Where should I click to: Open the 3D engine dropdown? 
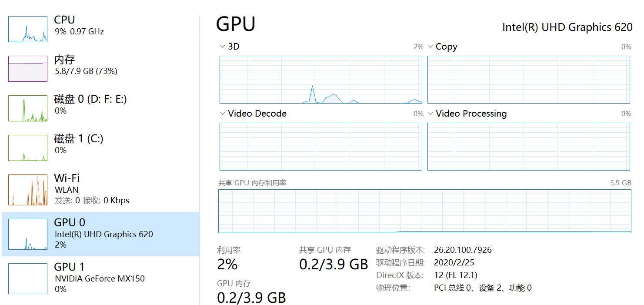tap(222, 46)
